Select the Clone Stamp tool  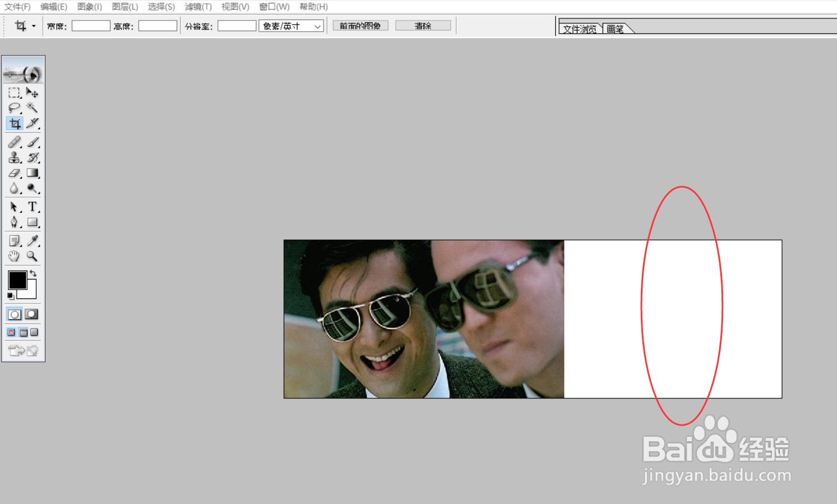pyautogui.click(x=14, y=158)
